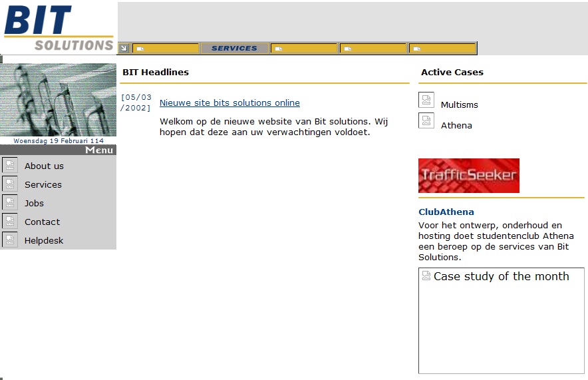Click the 'Active Cases' heading
Viewport: 588px width, 380px height.
(452, 72)
